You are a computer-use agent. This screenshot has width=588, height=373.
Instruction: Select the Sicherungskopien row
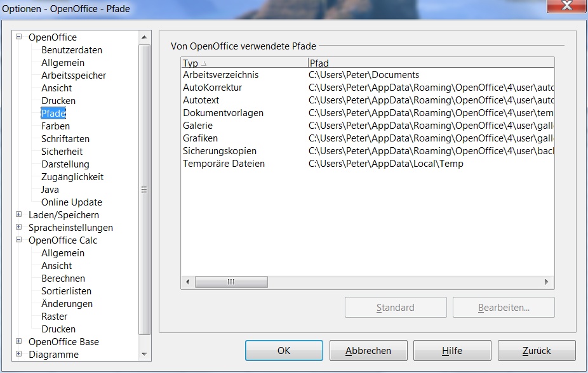367,152
